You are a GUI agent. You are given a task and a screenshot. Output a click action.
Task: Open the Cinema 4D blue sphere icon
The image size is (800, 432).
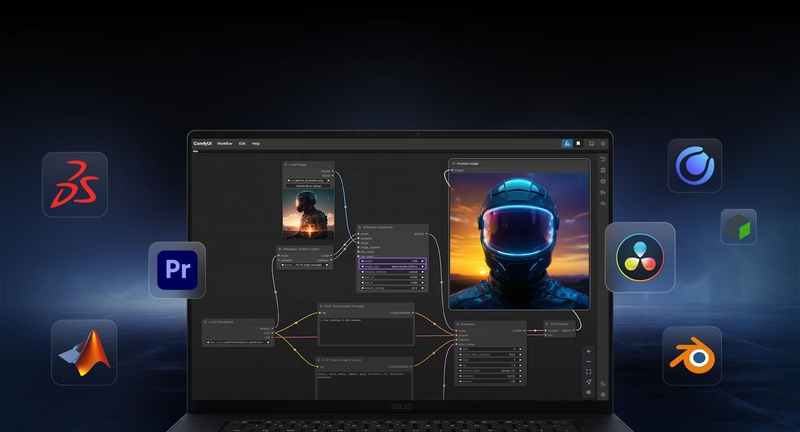click(x=695, y=165)
